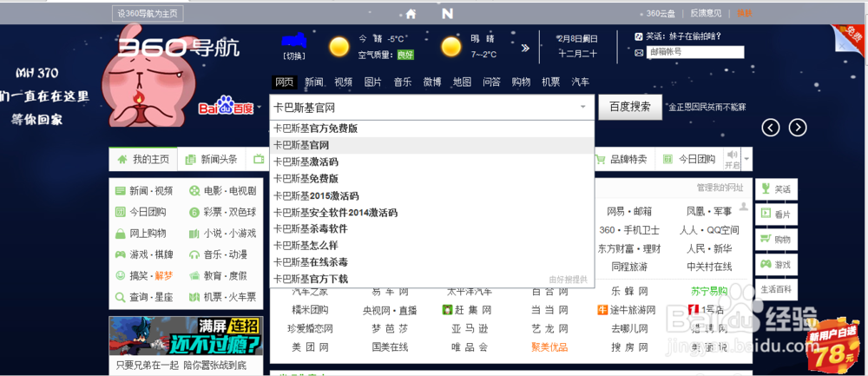
Task: Open 购物 sidebar button
Action: [x=776, y=240]
